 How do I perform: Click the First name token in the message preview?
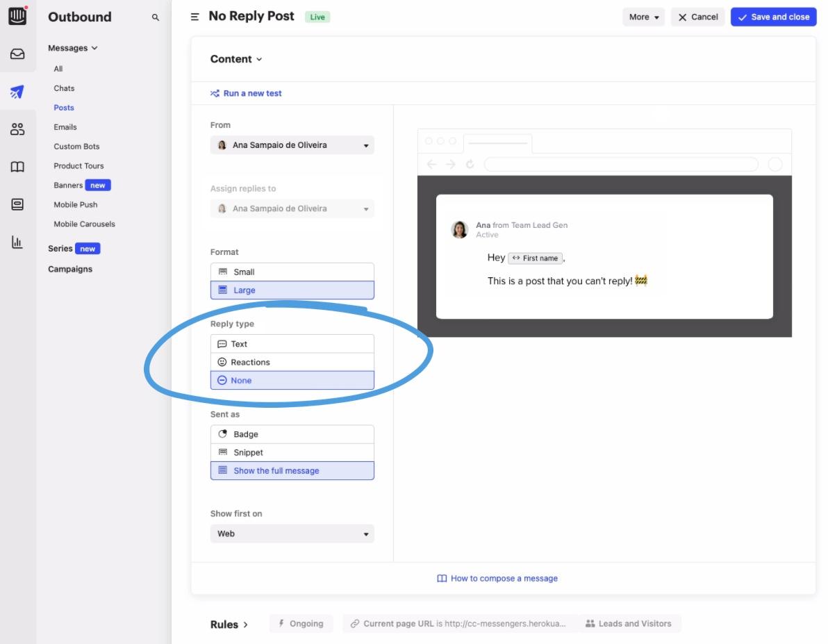tap(536, 258)
